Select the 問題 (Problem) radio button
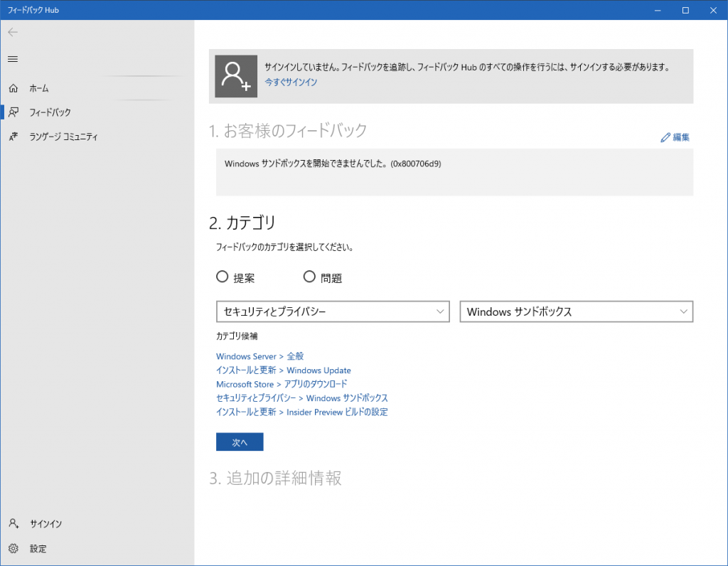The width and height of the screenshot is (728, 566). pyautogui.click(x=309, y=277)
